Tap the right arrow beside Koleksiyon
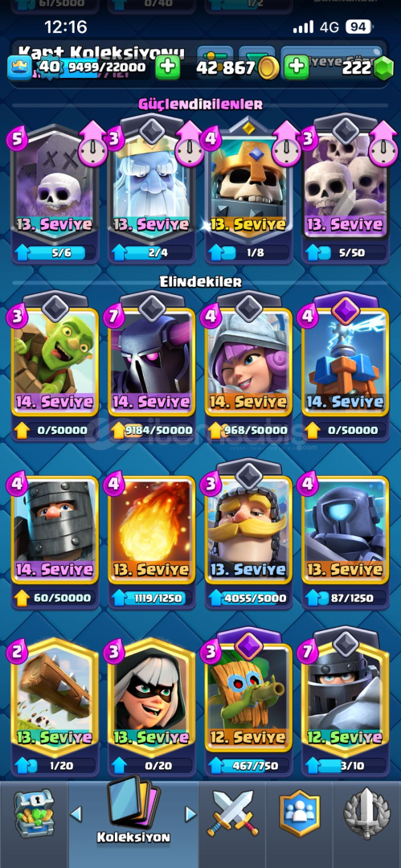 click(191, 813)
